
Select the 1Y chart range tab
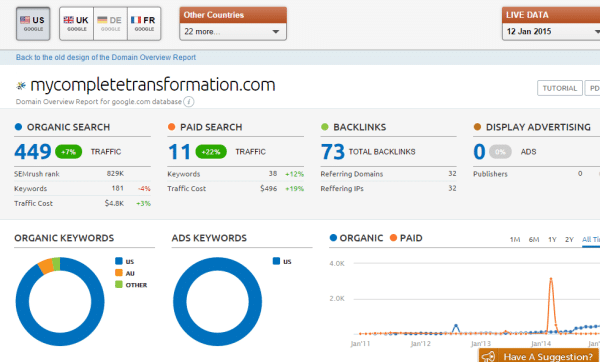point(552,240)
